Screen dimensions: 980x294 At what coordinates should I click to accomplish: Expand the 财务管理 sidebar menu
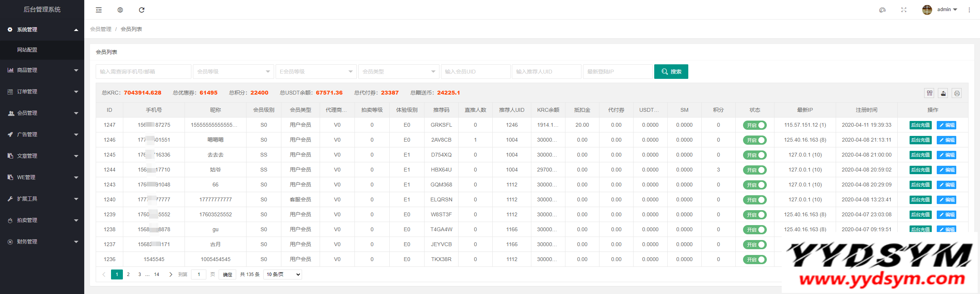point(42,242)
